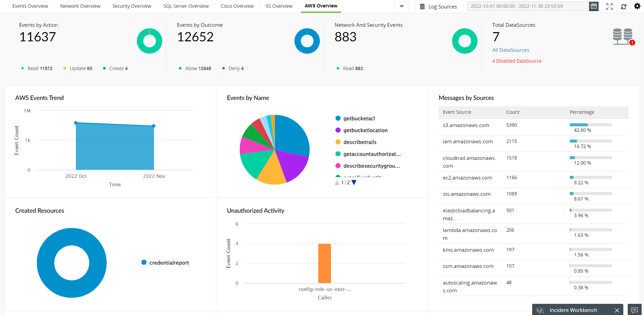Open the dashboard tabs dropdown arrow
Screen dimensions: 644x315
(x=401, y=6)
